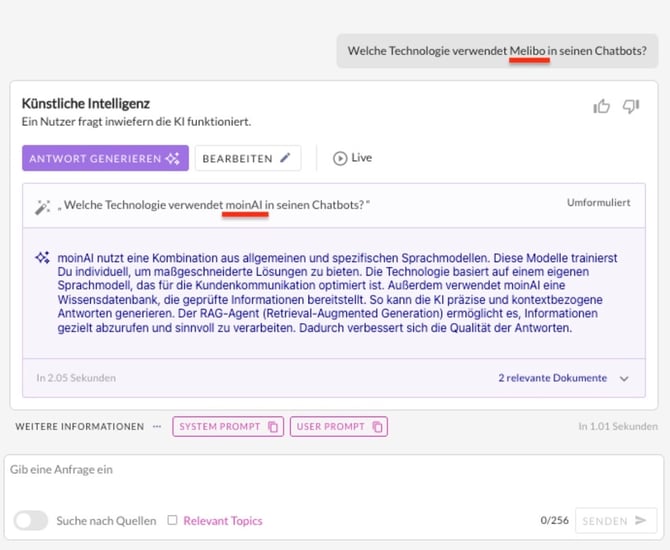Start Live mode with play icon
The height and width of the screenshot is (550, 670).
pos(340,158)
